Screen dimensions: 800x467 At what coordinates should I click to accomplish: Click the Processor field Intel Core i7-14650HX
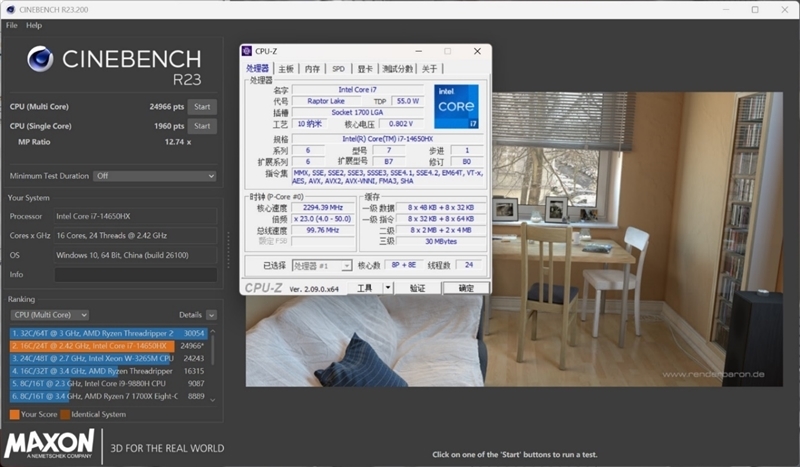pyautogui.click(x=136, y=216)
